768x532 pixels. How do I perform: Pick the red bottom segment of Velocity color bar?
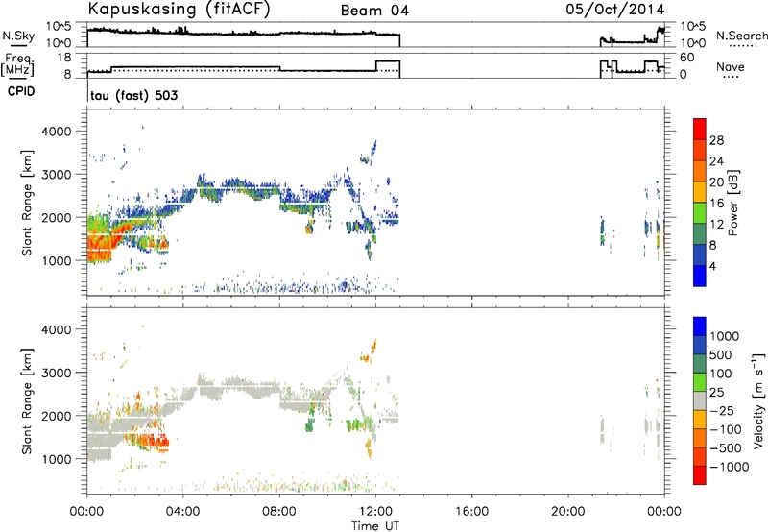coord(700,475)
